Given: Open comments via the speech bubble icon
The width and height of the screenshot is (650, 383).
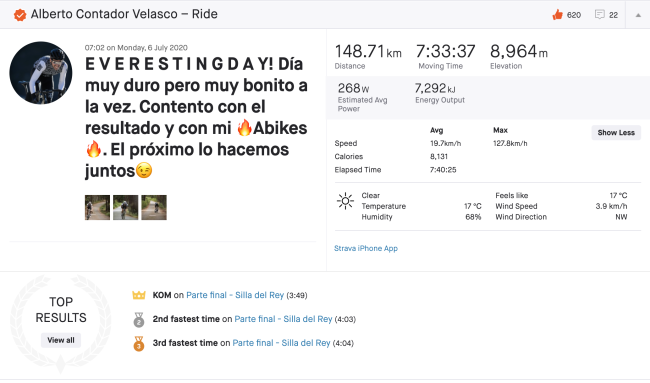Looking at the screenshot, I should pyautogui.click(x=599, y=15).
